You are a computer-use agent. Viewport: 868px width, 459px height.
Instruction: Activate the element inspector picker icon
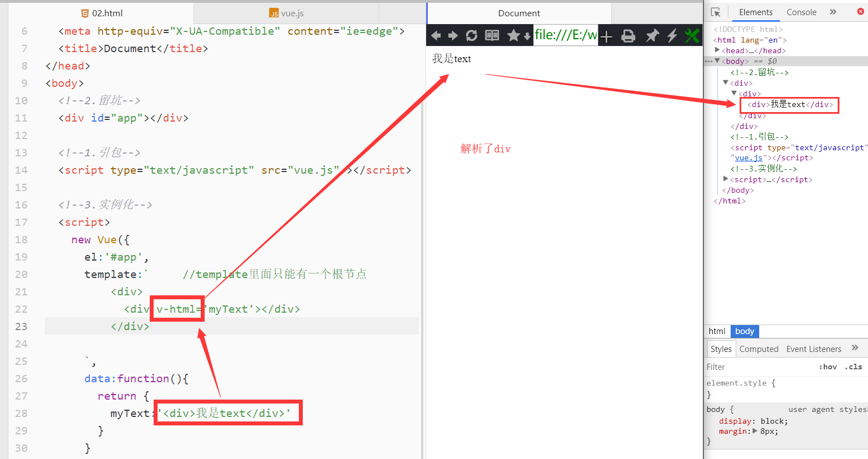point(715,12)
